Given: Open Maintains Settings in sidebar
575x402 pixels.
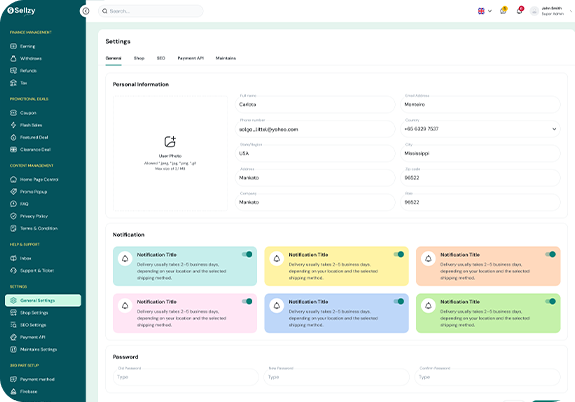Looking at the screenshot, I should pos(33,349).
